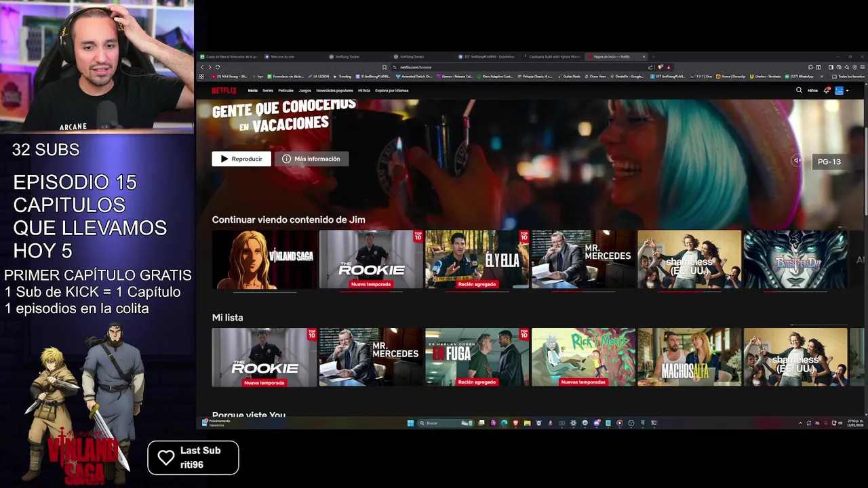Open a new browser tab
Screen dimensions: 868x488
coord(654,57)
